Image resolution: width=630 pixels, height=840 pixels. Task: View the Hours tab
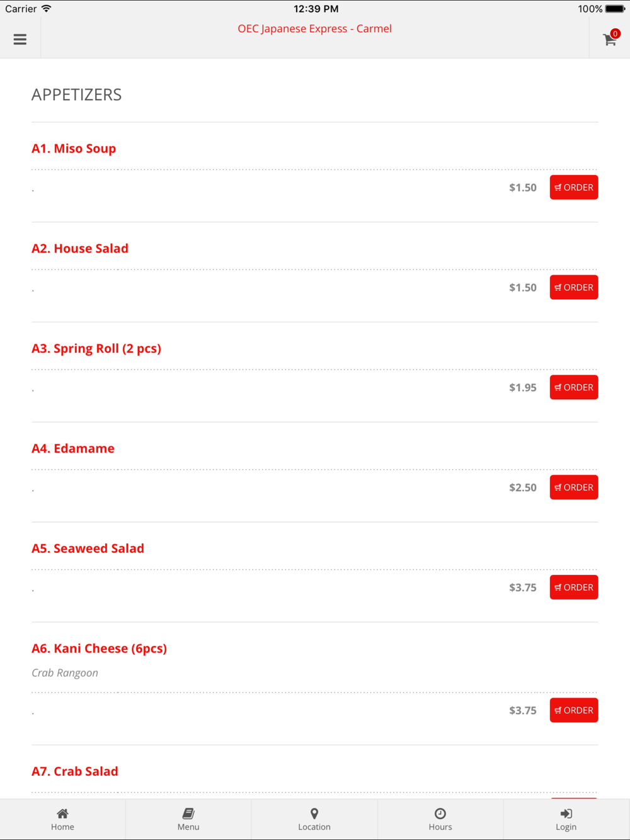pos(440,819)
